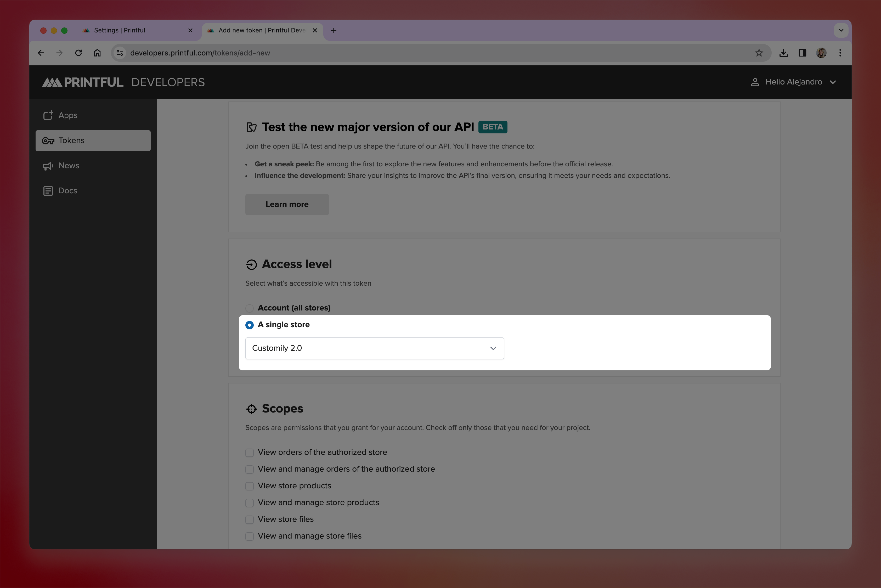Select A single store radio button

click(249, 325)
